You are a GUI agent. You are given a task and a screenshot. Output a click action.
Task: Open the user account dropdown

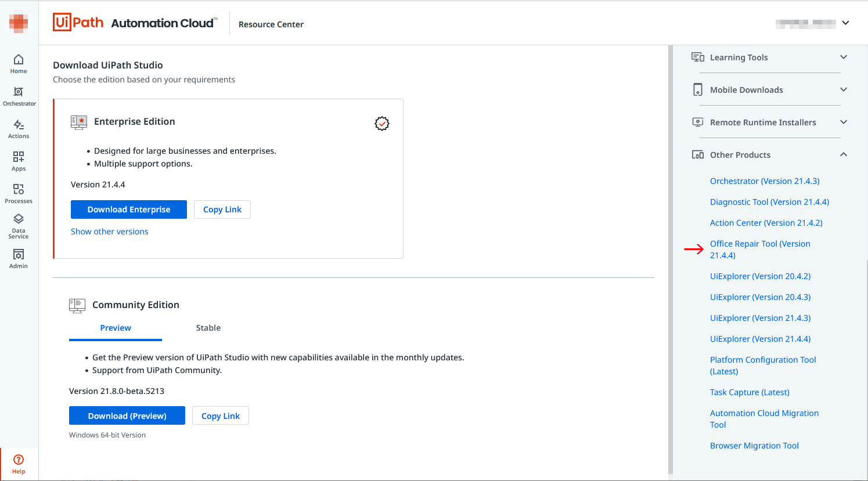coord(845,23)
